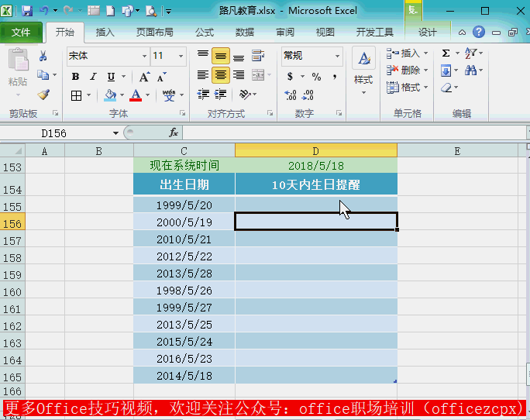This screenshot has width=530, height=420.
Task: Switch to the 页面布局 tab
Action: coord(154,33)
